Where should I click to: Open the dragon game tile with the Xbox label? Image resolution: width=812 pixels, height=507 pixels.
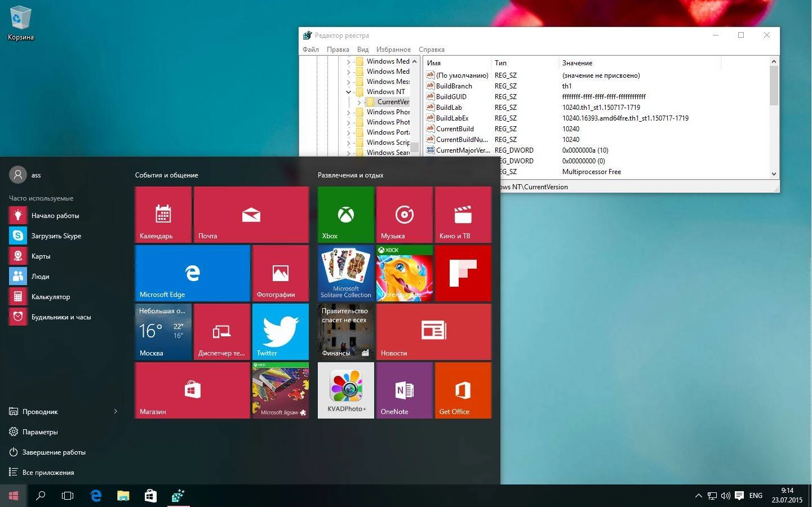click(405, 273)
